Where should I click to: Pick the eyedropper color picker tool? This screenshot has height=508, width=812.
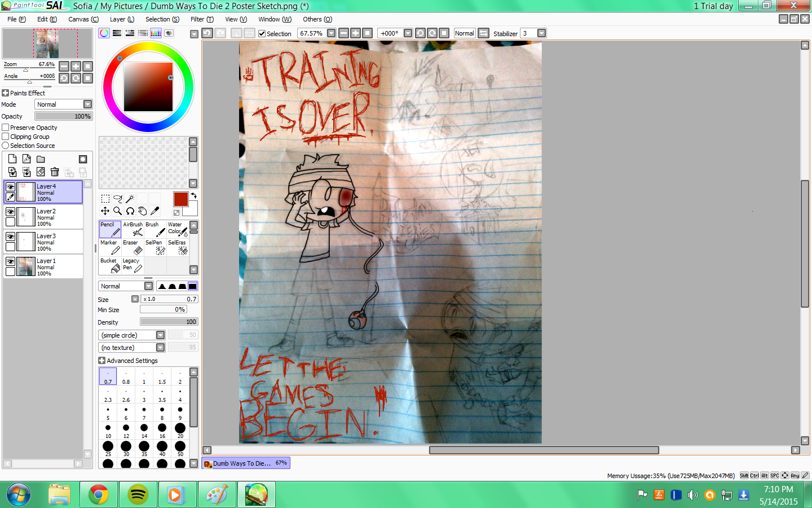(x=155, y=211)
